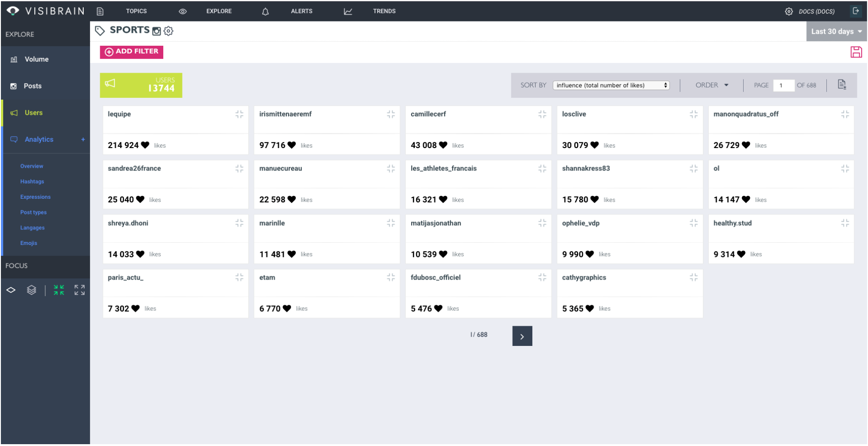Click the Instagram icon next to Sports
The image size is (868, 446).
tap(156, 31)
